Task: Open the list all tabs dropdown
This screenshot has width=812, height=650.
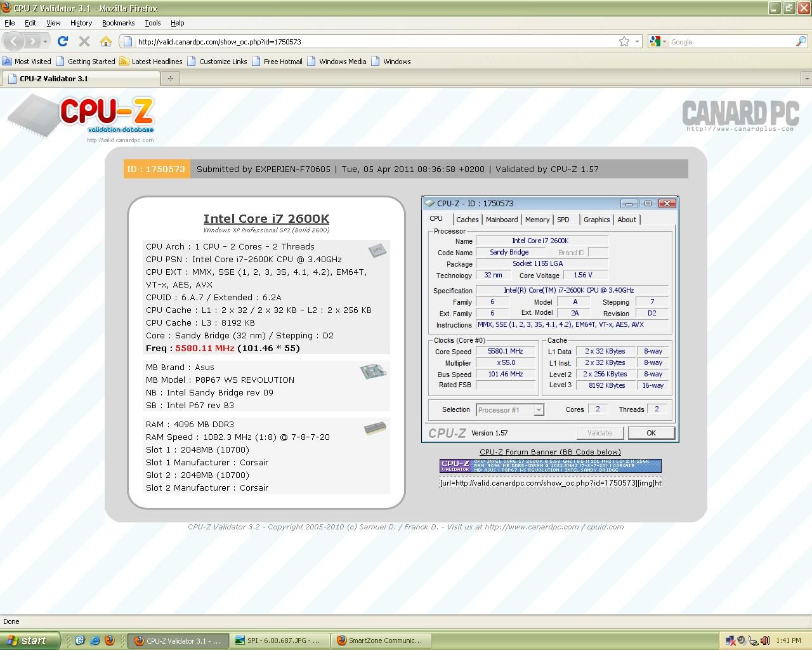Action: (x=806, y=79)
